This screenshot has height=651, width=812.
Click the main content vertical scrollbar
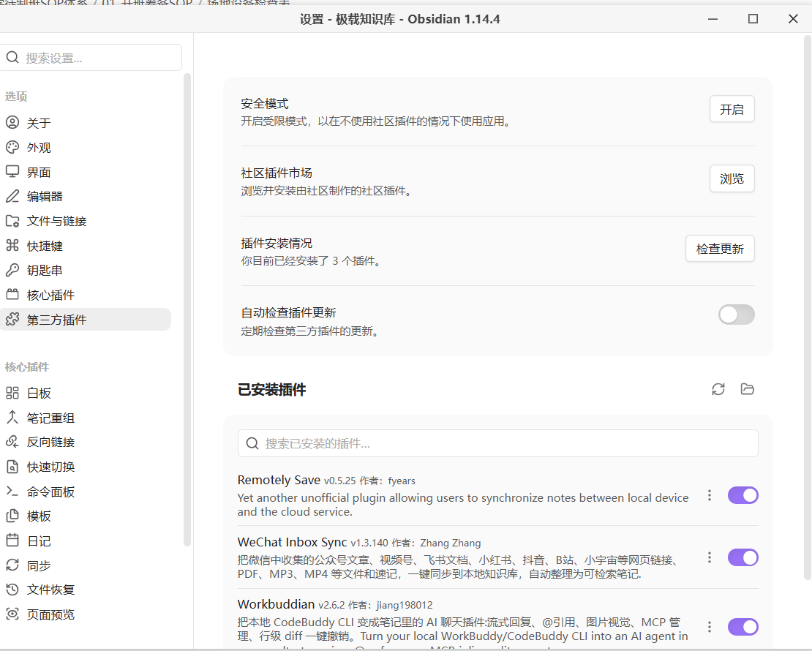coord(808,308)
